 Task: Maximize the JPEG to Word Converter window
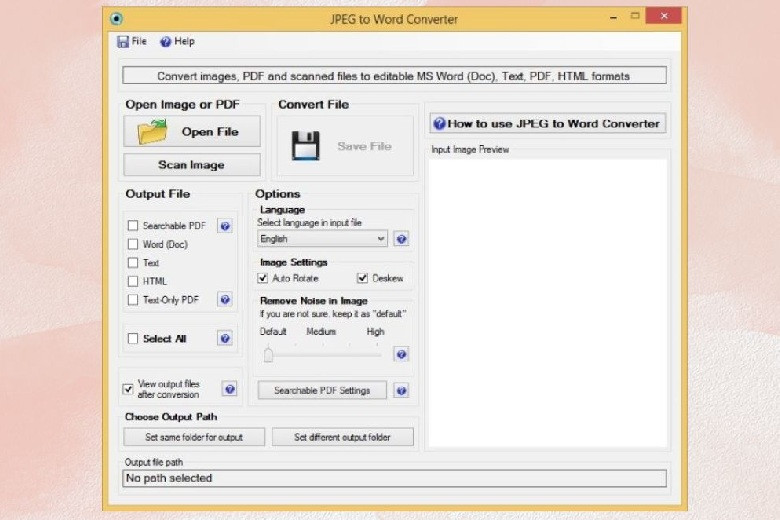coord(635,16)
